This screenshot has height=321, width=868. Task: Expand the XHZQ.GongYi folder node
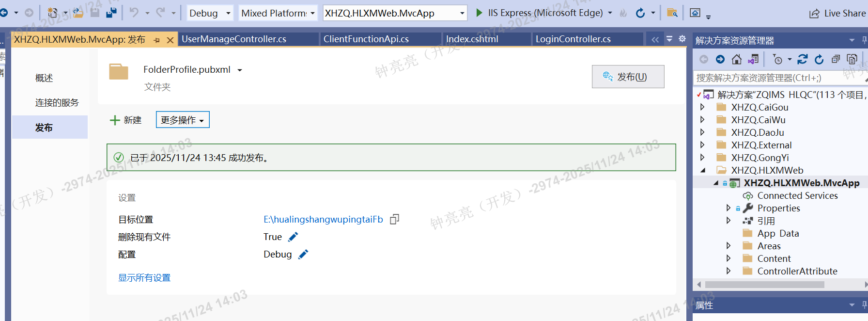703,158
